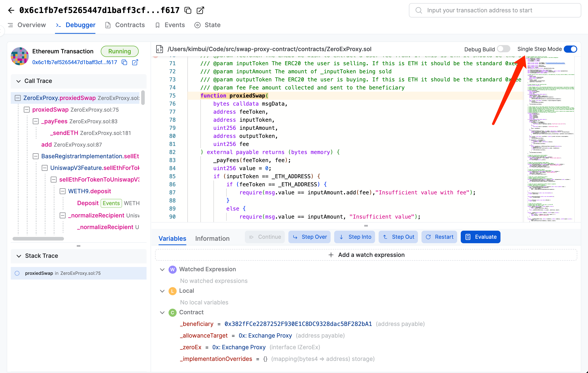
Task: Select the proxiedSwap stack frame radio
Action: (17, 273)
